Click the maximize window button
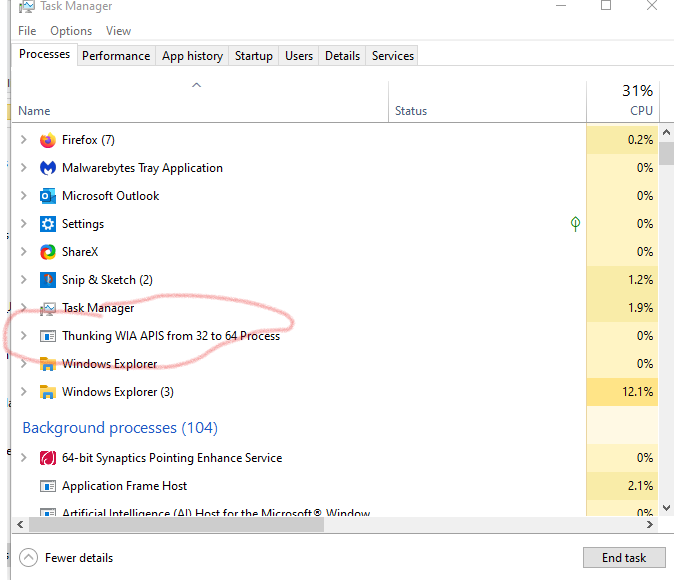 point(606,5)
